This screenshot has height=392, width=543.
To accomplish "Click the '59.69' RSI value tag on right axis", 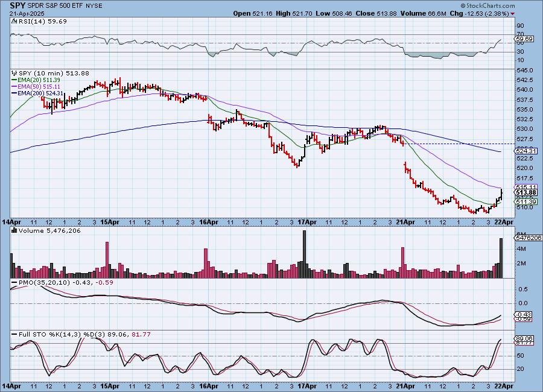I will [x=524, y=39].
